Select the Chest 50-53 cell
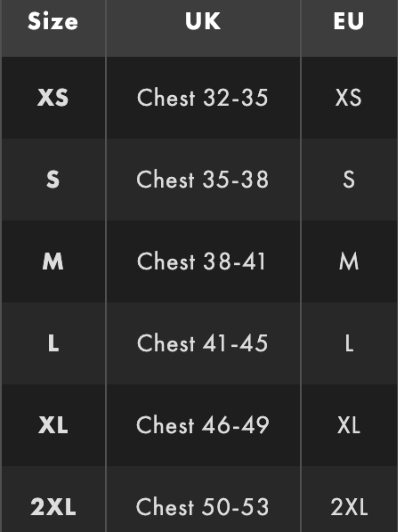 pos(203,507)
